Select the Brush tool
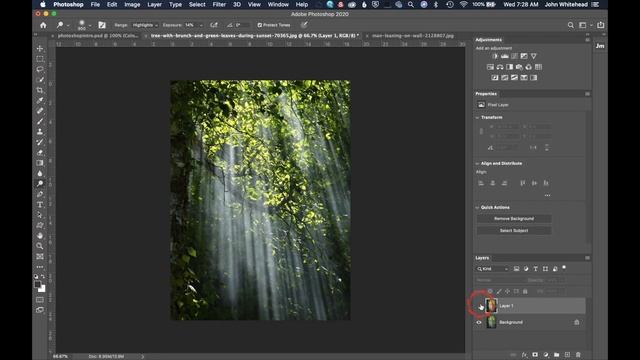 click(40, 121)
